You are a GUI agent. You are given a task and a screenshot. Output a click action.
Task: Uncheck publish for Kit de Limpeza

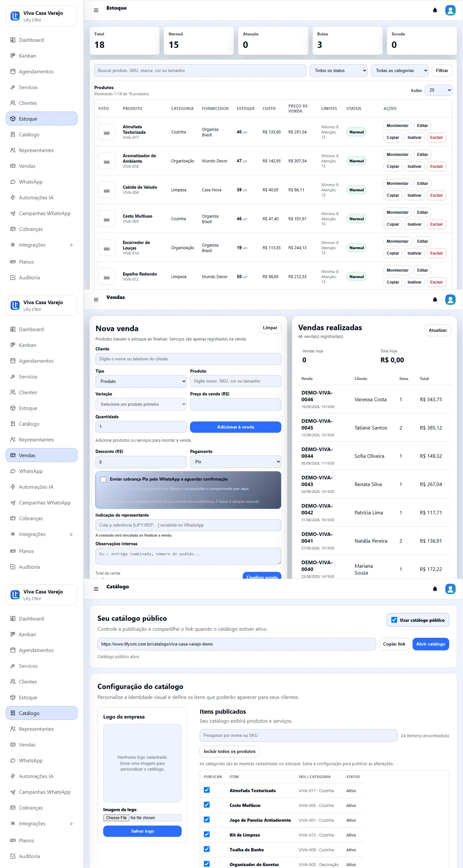click(207, 834)
